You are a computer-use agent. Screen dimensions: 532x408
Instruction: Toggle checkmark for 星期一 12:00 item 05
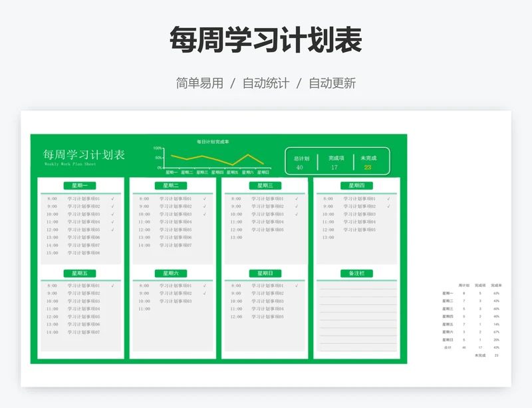pos(112,230)
